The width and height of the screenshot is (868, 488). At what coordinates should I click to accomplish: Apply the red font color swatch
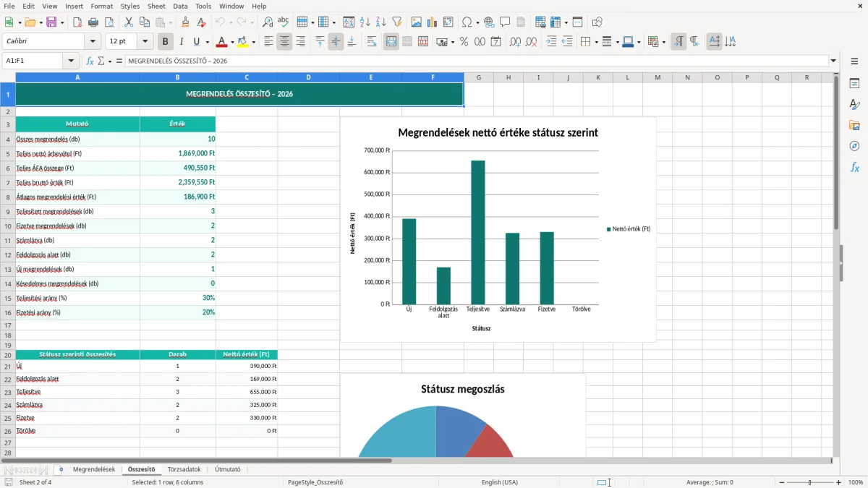pyautogui.click(x=222, y=42)
